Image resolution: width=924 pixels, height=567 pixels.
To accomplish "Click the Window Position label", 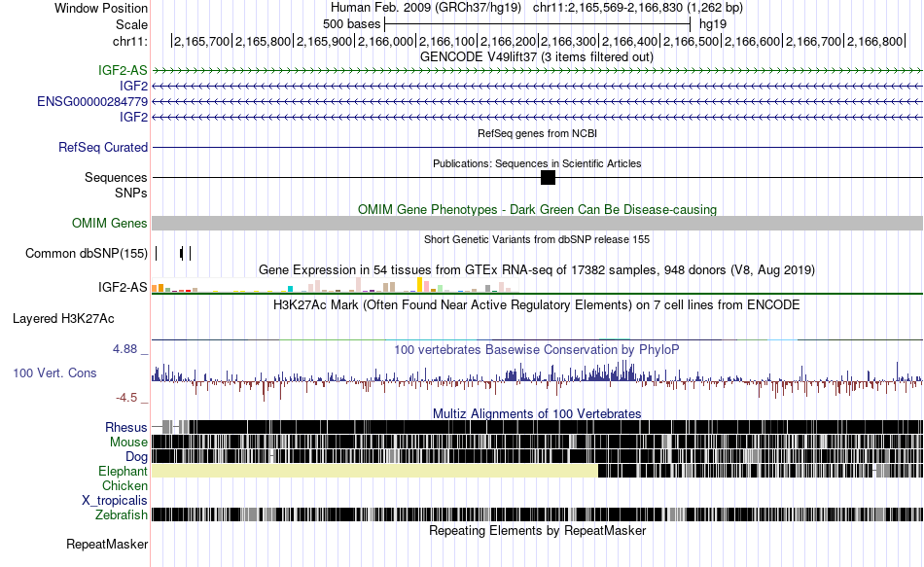I will [x=101, y=8].
